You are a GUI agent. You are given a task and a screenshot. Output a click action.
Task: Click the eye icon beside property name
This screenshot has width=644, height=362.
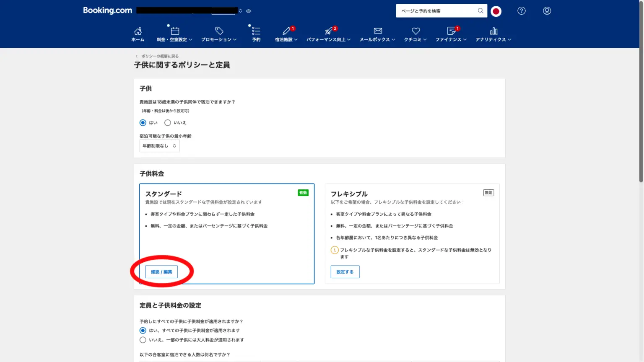click(249, 11)
